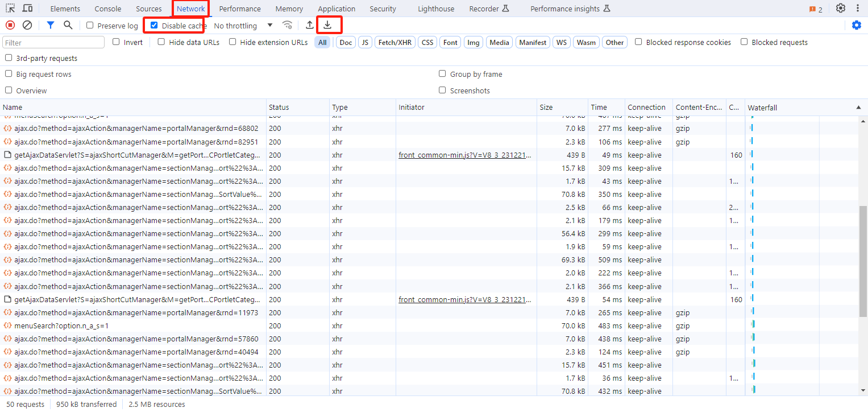
Task: Open network conditions wifi icon
Action: click(x=288, y=25)
